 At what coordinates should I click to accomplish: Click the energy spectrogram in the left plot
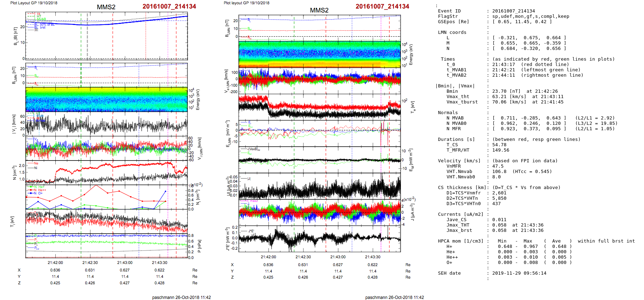click(106, 99)
